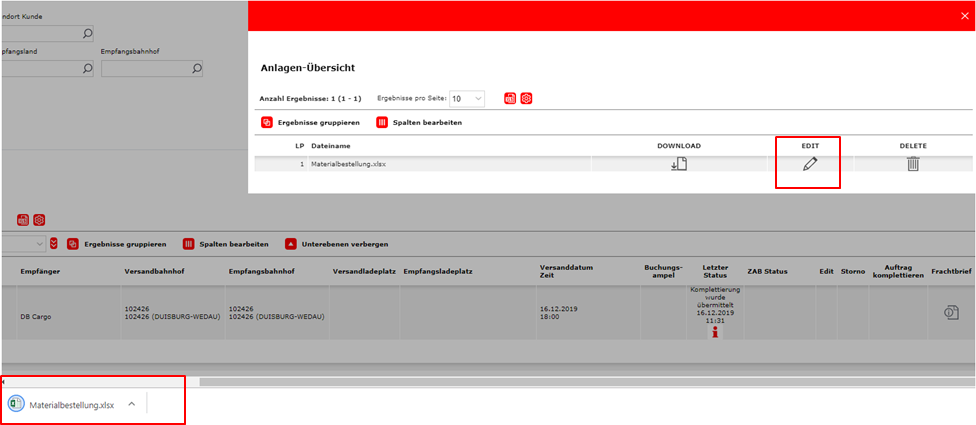Click the Komplettierung wurde übermittelt status text

coord(715,305)
